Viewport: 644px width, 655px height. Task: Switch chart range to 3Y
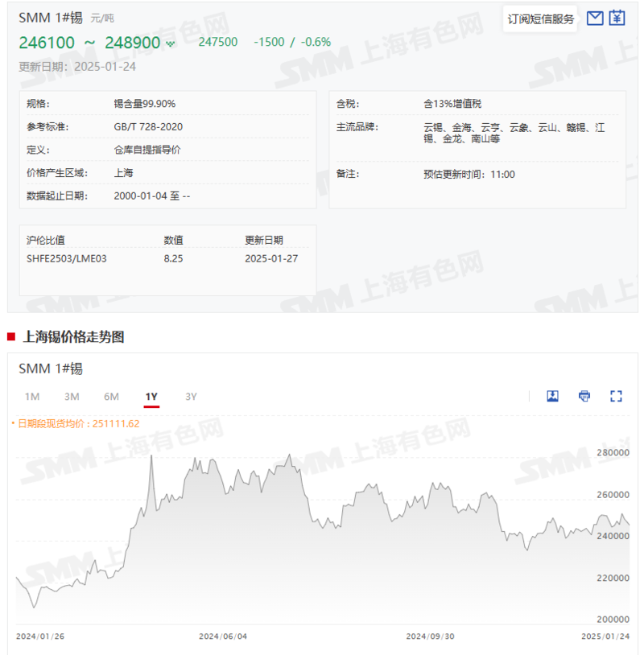[x=191, y=397]
